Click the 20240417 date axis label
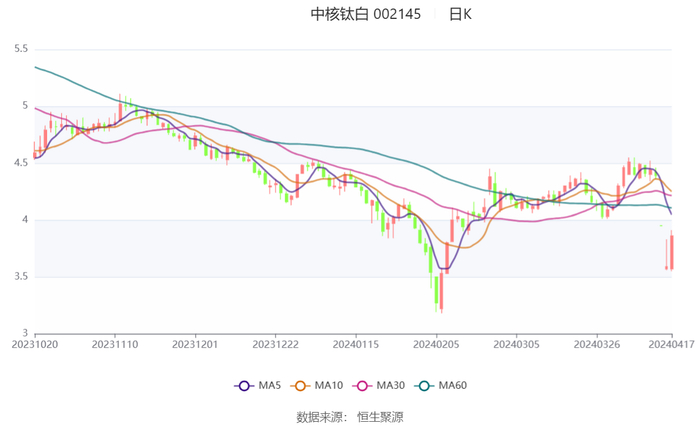This screenshot has height=426, width=700. [671, 345]
